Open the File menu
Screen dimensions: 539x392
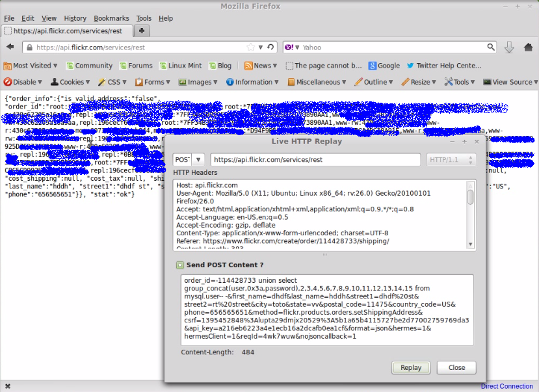click(x=9, y=18)
